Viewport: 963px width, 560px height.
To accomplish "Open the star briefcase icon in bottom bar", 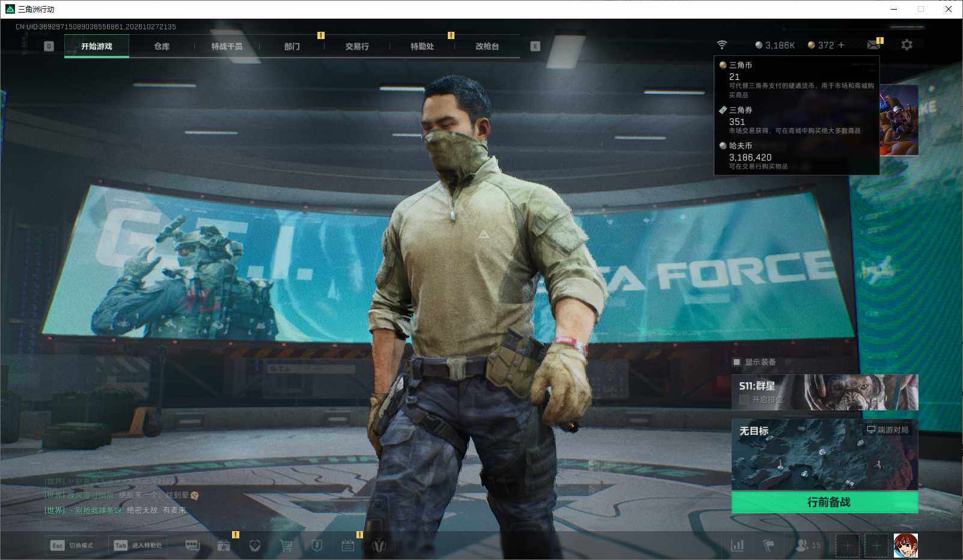I will 224,546.
